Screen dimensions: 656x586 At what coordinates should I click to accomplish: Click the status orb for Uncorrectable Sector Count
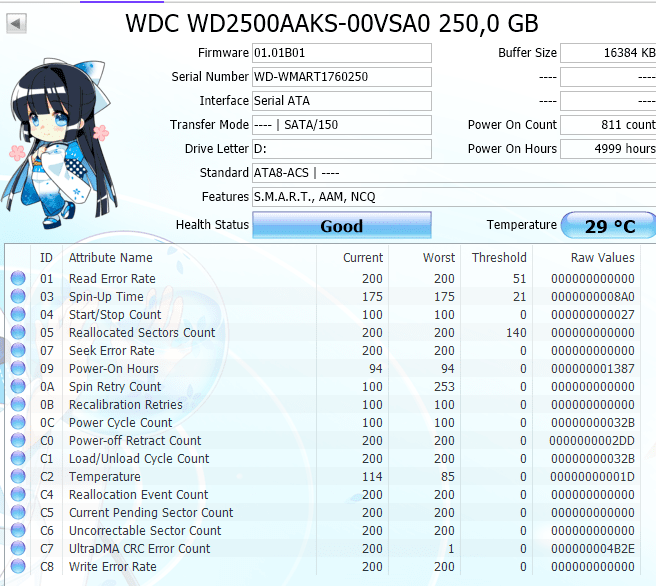[x=18, y=530]
